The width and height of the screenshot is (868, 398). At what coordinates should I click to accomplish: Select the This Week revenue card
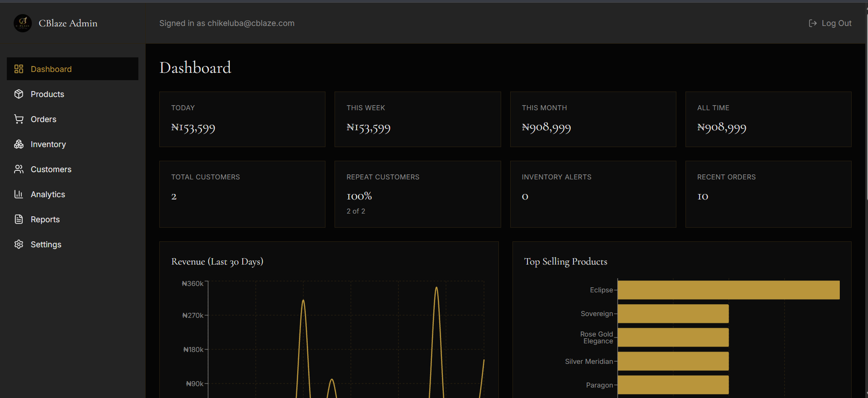(x=417, y=119)
